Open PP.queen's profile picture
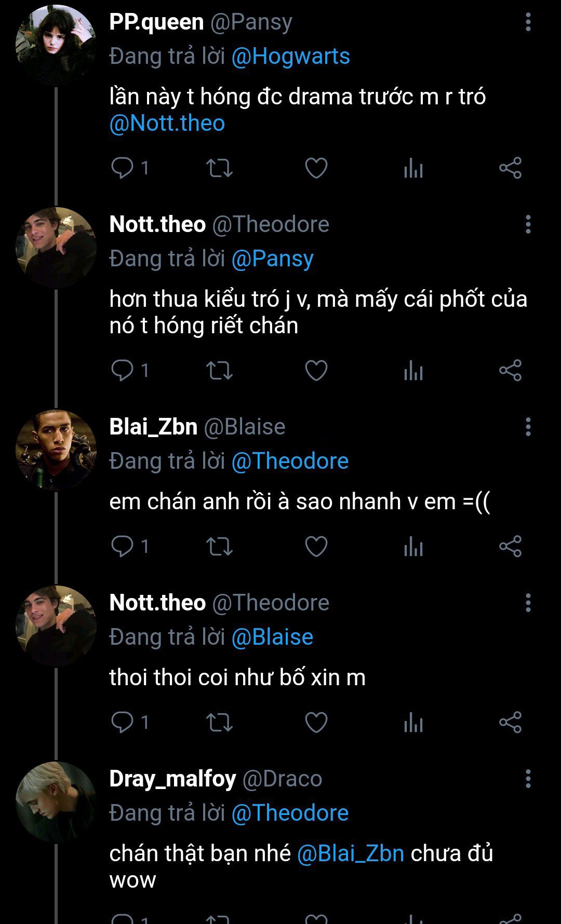This screenshot has width=561, height=924. point(56,45)
